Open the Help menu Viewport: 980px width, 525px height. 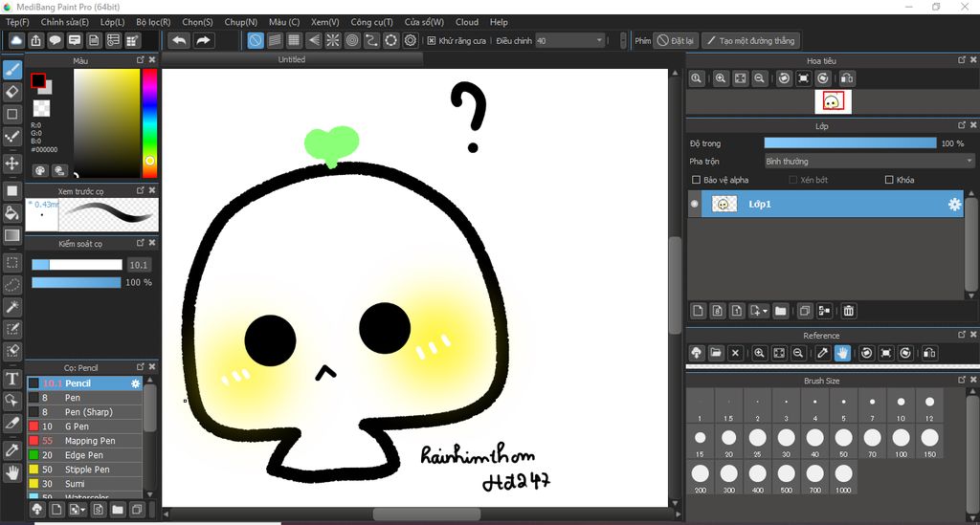click(x=499, y=22)
